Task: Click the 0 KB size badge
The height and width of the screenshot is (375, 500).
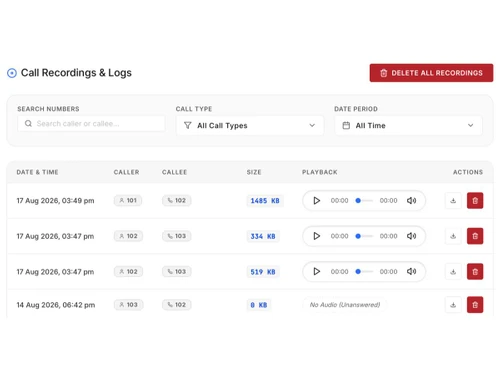Action: [259, 305]
